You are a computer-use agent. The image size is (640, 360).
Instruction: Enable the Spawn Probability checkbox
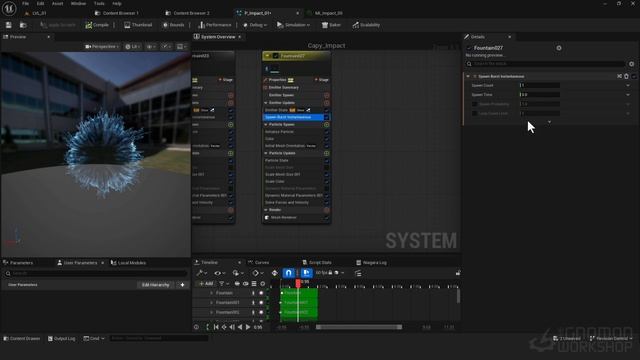(474, 104)
